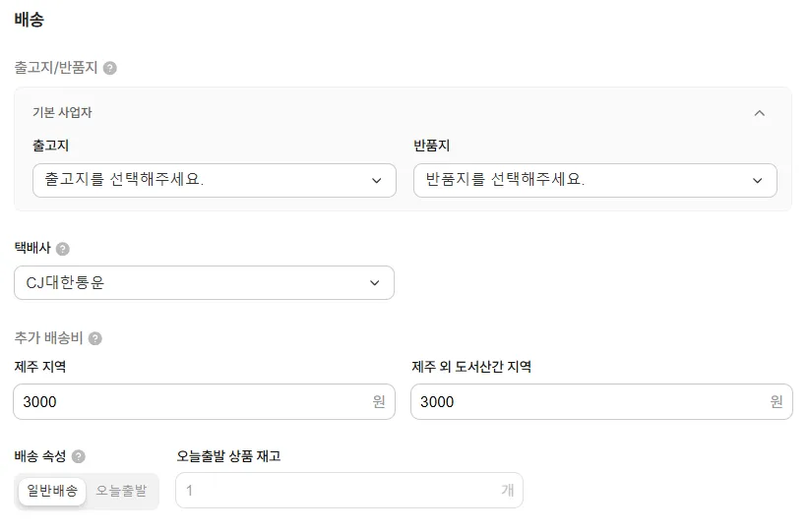Open help tooltip for 추가 배송비

click(94, 338)
